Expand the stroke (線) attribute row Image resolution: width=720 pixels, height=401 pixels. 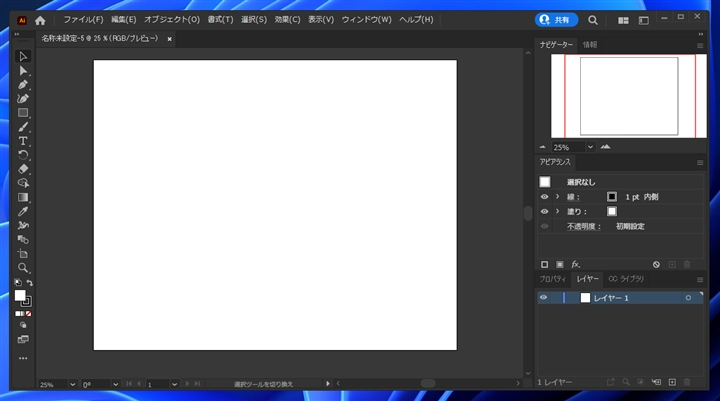pos(557,197)
